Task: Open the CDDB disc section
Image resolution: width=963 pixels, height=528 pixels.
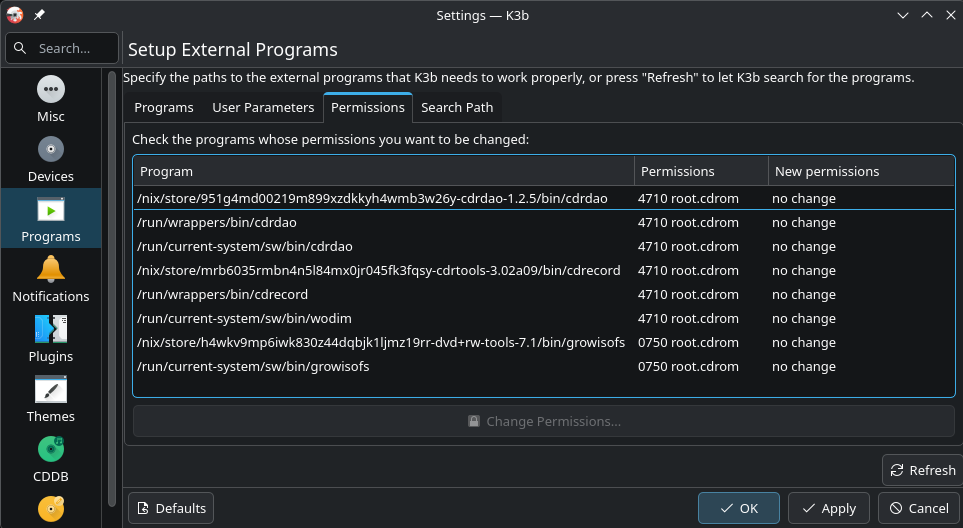Action: pos(51,459)
